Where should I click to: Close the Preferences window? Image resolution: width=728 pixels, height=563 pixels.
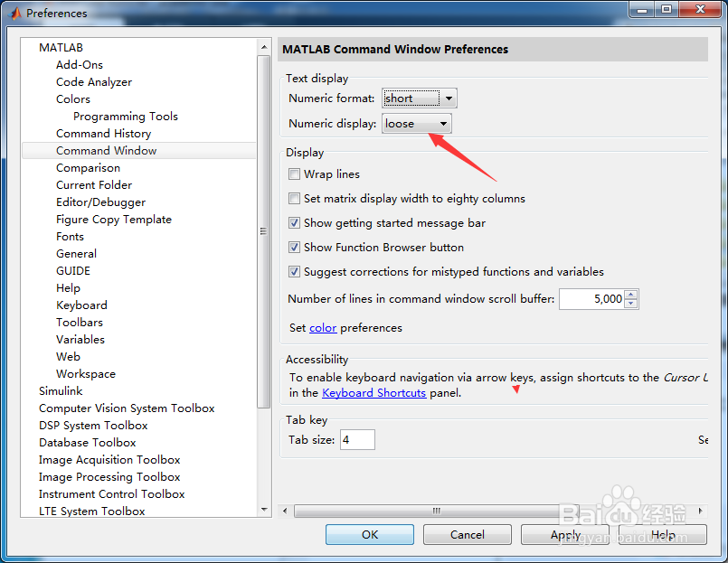pos(701,10)
